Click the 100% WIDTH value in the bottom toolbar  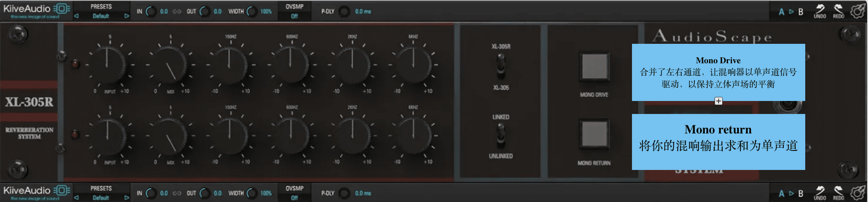(x=266, y=193)
